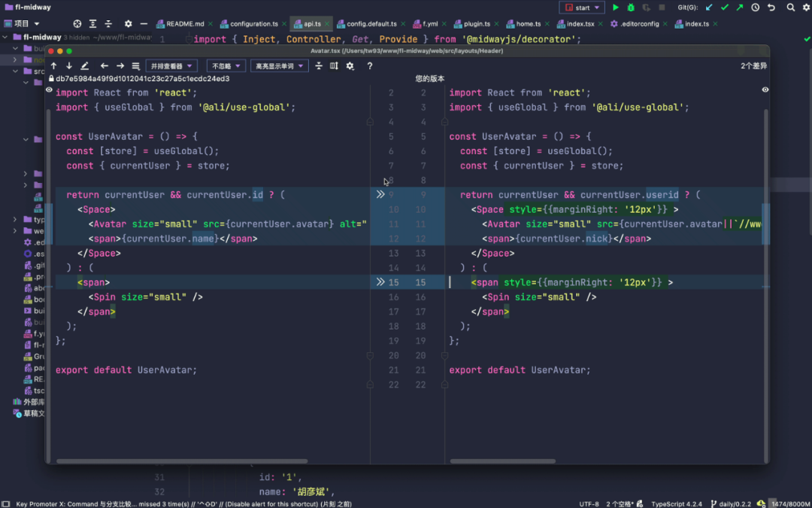Viewport: 812px width, 508px height.
Task: Expand the typ folder in project tree
Action: pyautogui.click(x=16, y=220)
